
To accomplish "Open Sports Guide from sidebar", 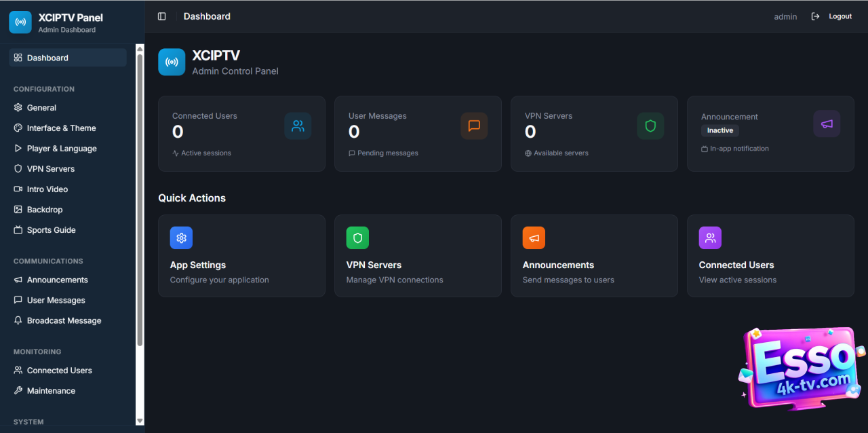I will click(51, 230).
